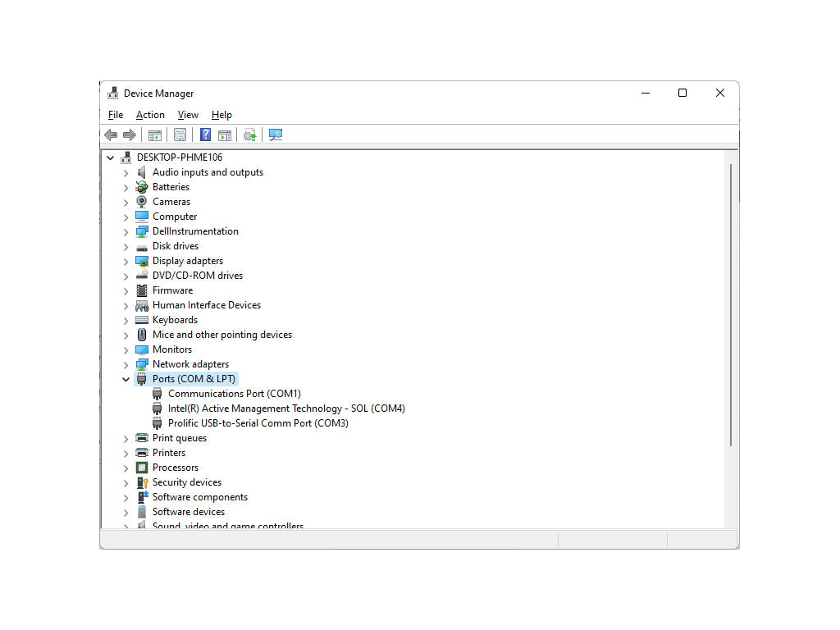Viewport: 840px width, 630px height.
Task: Toggle Show/Hide Console Tree toolbar icon
Action: tap(155, 135)
